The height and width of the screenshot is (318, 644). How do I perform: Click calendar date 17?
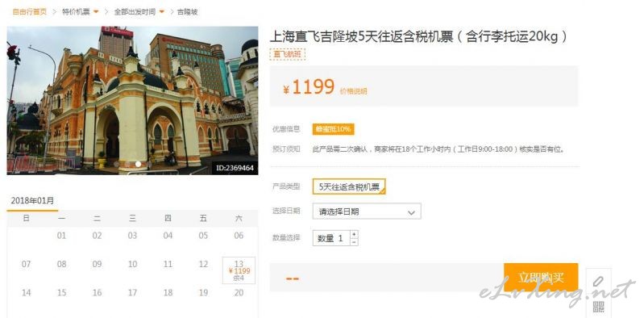click(132, 293)
